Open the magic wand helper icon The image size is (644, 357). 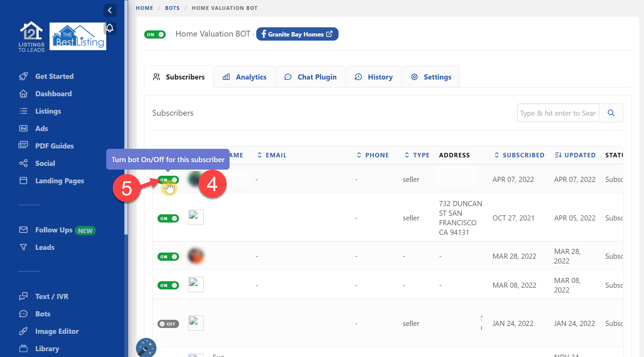pyautogui.click(x=146, y=348)
